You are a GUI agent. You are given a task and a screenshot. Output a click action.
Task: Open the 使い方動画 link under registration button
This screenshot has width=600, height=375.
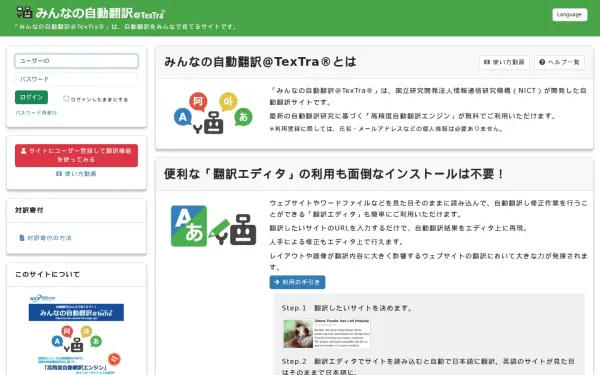click(x=76, y=174)
